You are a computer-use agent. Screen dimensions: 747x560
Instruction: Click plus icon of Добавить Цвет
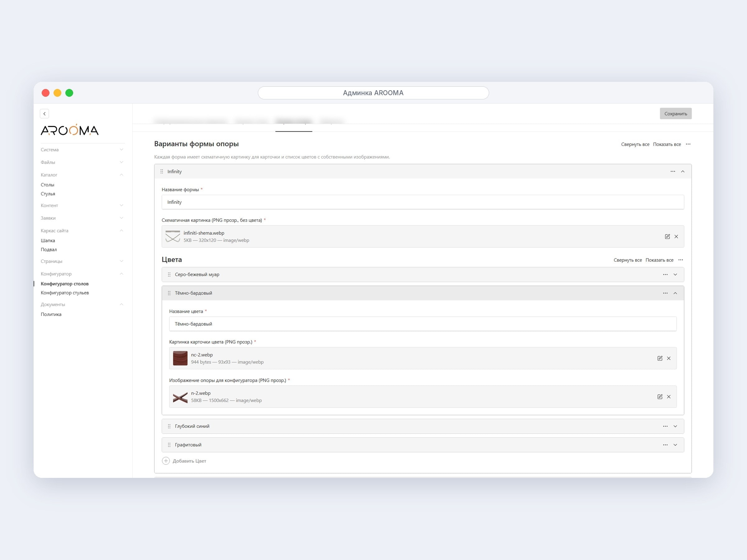click(x=166, y=461)
